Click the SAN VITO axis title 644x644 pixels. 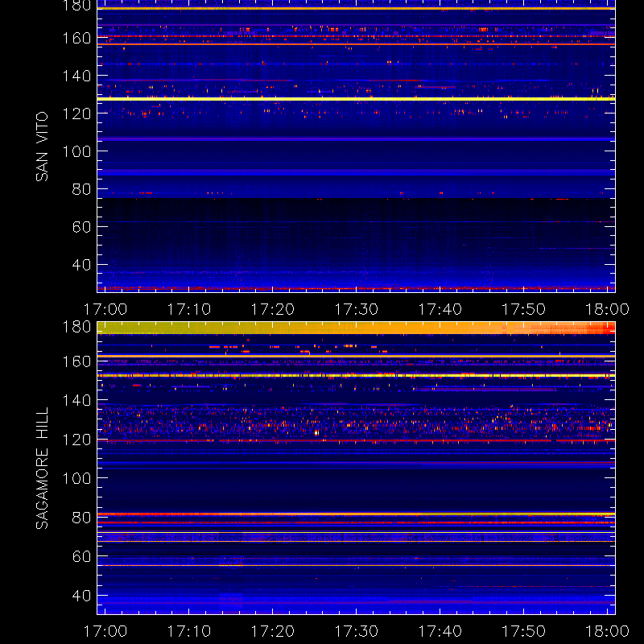[x=42, y=147]
